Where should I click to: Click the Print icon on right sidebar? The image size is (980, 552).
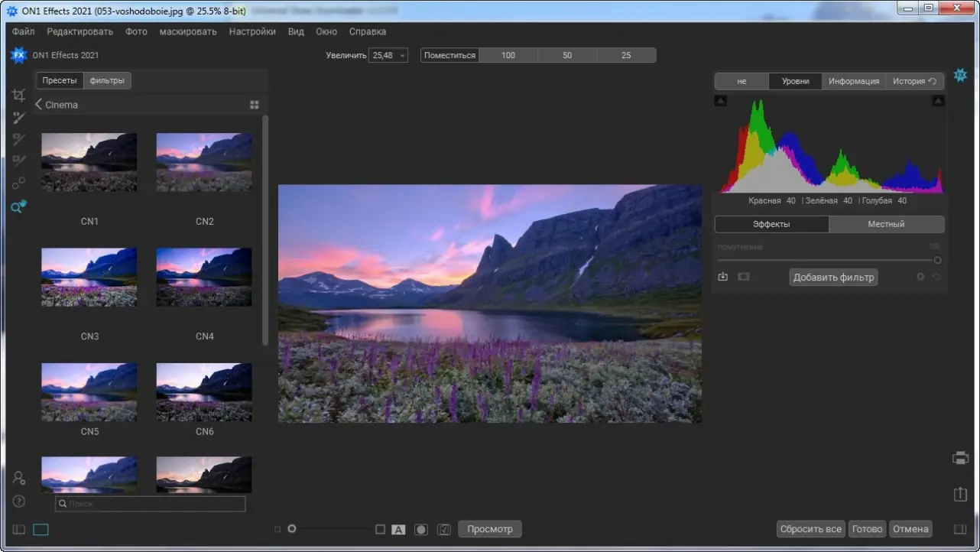click(960, 458)
